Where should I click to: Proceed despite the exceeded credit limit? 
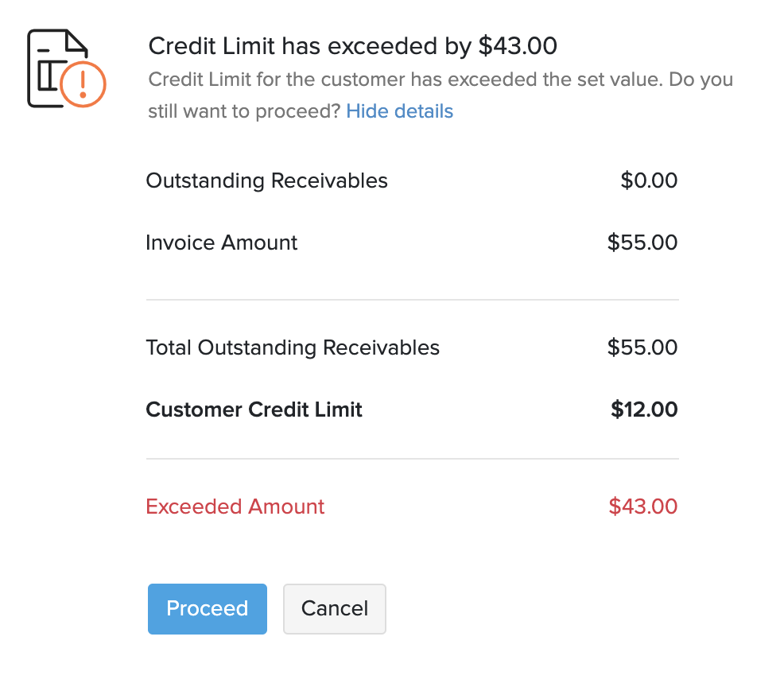click(207, 609)
